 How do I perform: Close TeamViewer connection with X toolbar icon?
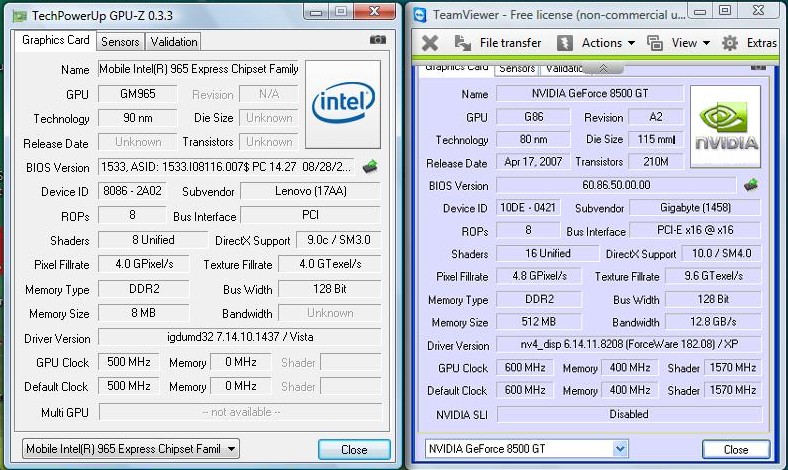coord(430,43)
